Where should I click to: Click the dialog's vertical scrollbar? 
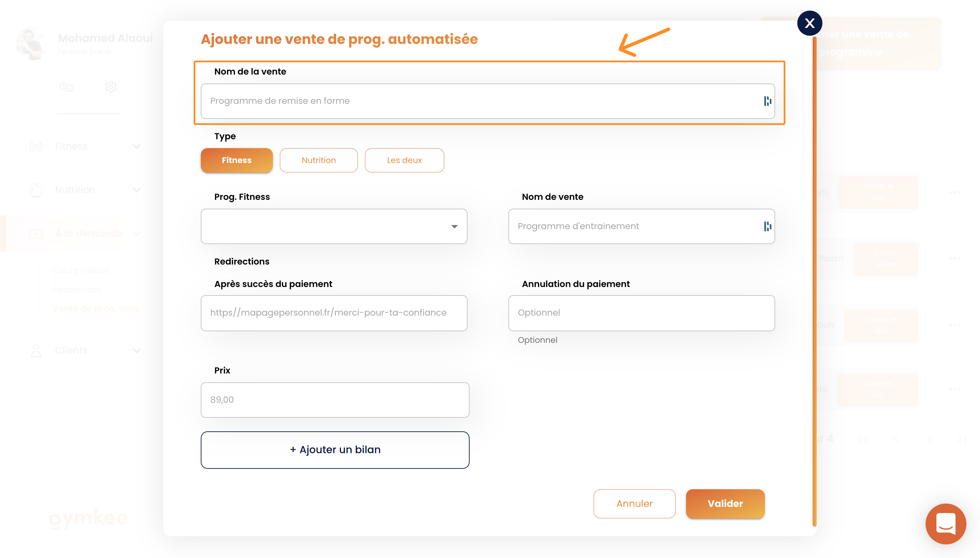click(x=814, y=282)
